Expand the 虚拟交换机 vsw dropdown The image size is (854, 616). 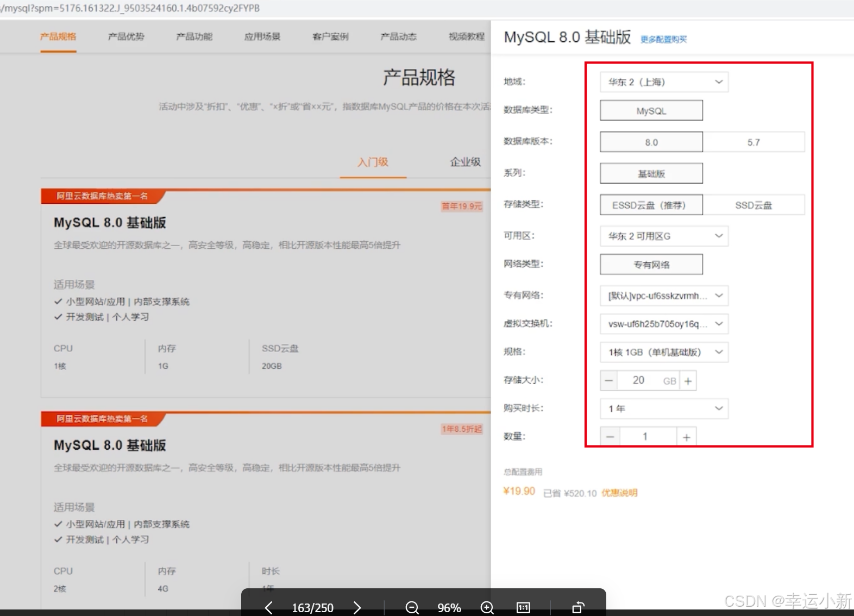coord(664,324)
